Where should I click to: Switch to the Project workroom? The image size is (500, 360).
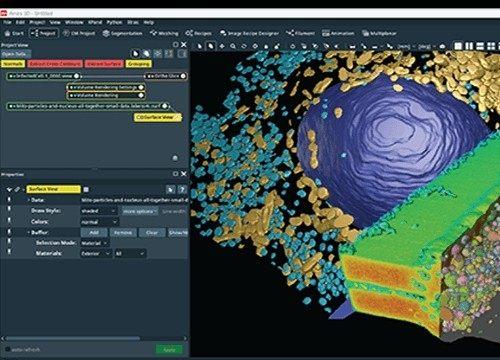(44, 33)
